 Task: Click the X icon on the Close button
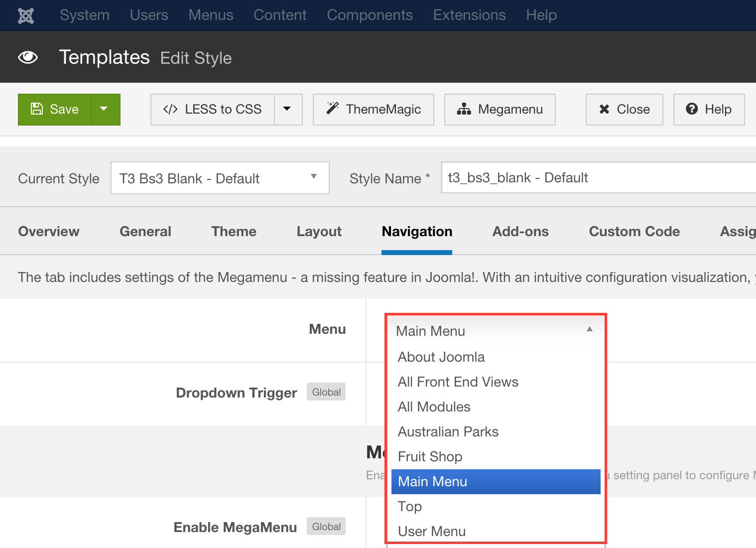pyautogui.click(x=604, y=109)
